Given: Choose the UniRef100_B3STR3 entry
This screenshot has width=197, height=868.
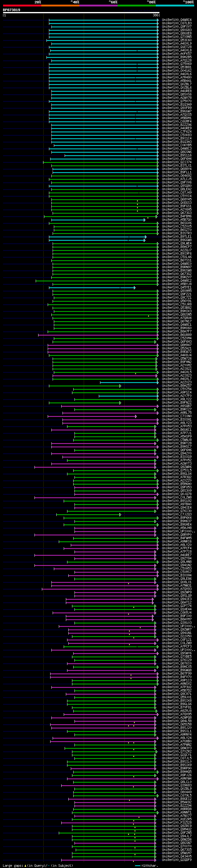Looking at the screenshot, I should (176, 233).
